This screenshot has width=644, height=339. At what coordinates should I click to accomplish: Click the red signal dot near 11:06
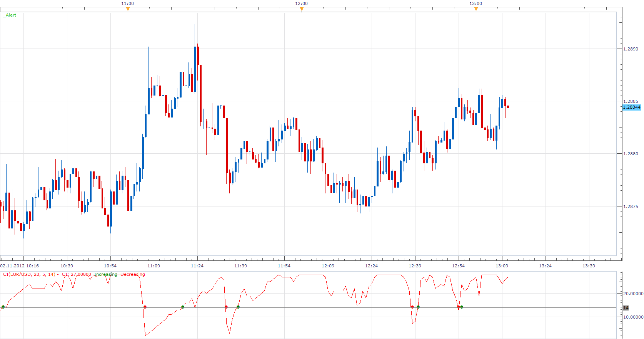[x=145, y=307]
